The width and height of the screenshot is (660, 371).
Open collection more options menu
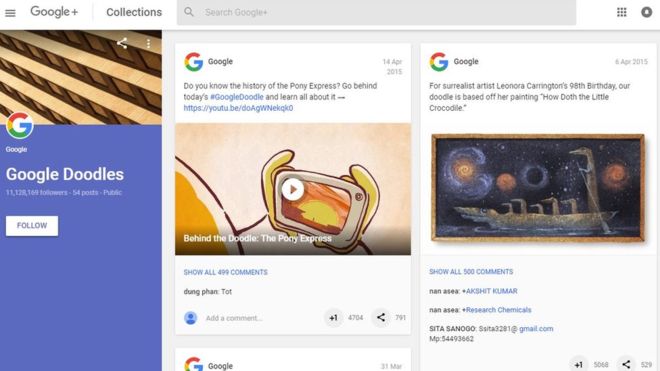click(148, 43)
